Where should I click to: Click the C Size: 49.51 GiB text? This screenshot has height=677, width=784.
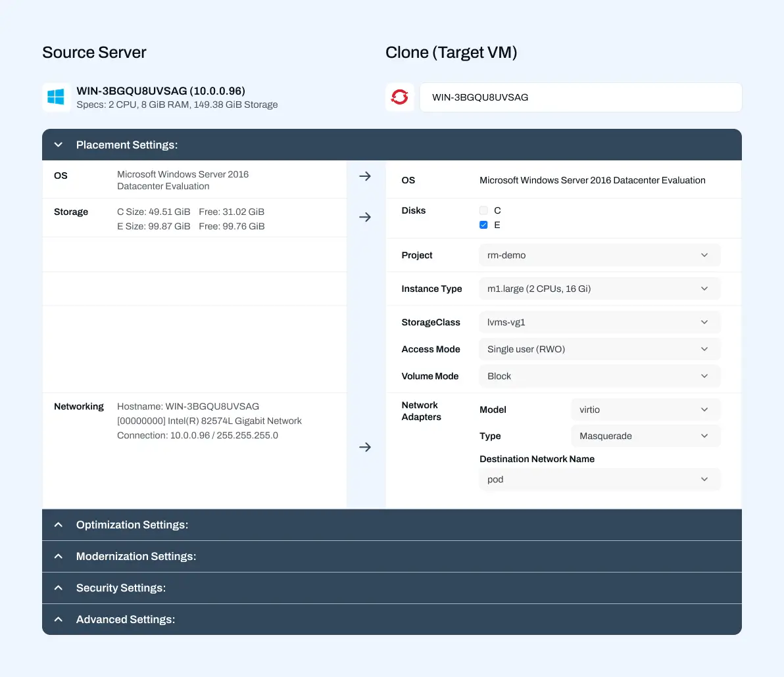[153, 212]
